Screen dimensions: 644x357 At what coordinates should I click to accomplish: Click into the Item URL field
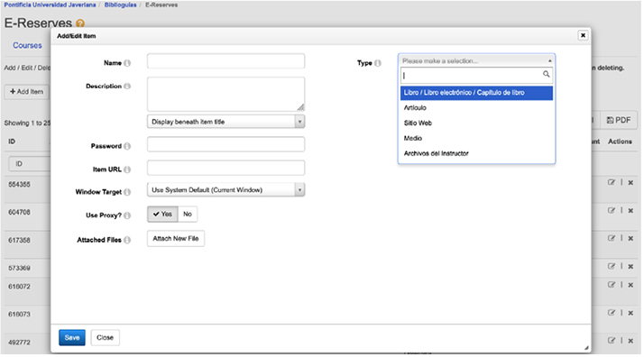pyautogui.click(x=225, y=168)
